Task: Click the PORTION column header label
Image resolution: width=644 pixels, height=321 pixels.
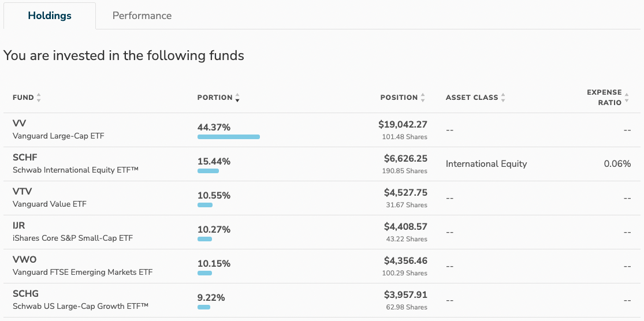Action: pos(215,98)
